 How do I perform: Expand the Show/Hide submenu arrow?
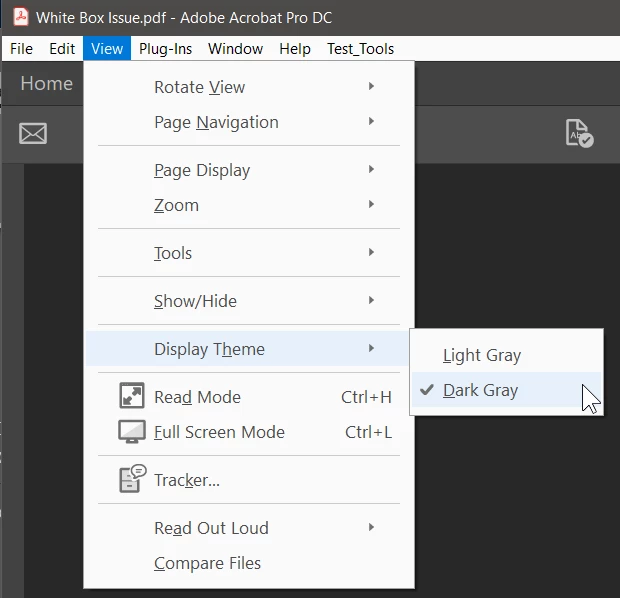371,300
